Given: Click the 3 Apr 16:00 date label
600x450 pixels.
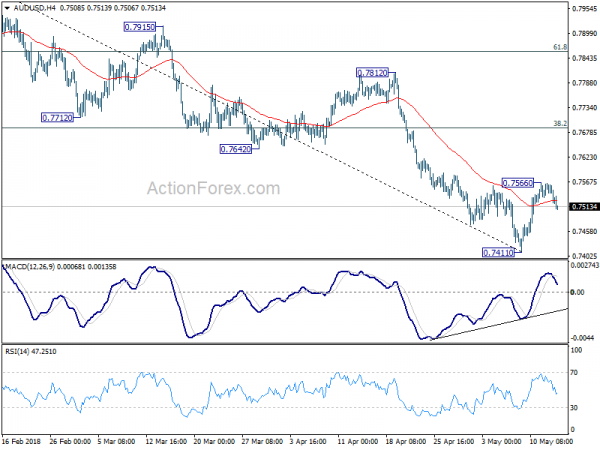Looking at the screenshot, I should point(310,441).
